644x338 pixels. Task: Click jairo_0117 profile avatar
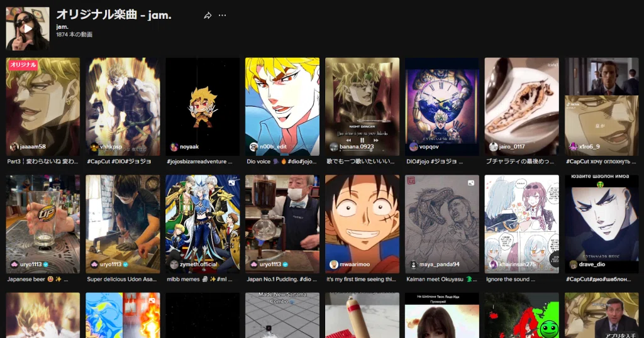tap(493, 146)
